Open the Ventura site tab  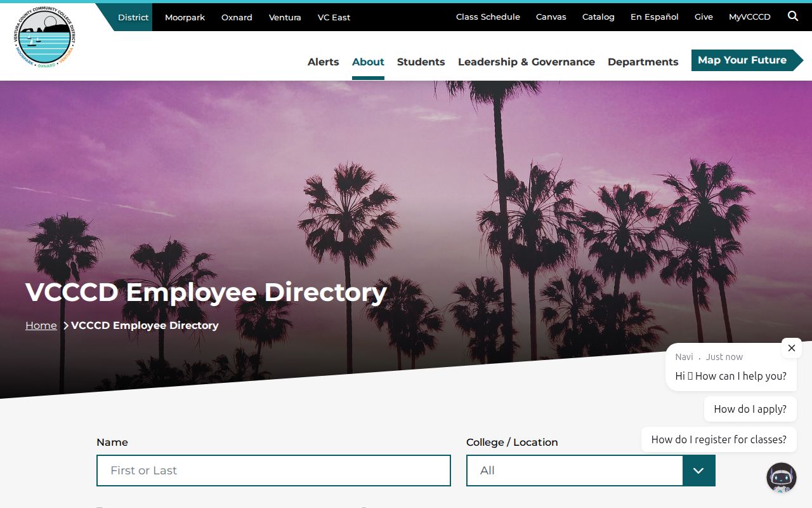pos(285,17)
